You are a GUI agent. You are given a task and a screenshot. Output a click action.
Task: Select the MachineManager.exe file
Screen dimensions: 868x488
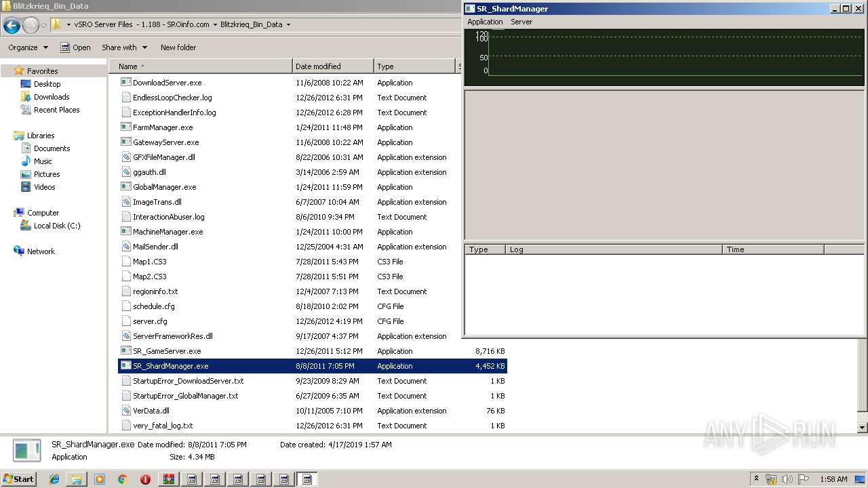(x=167, y=232)
